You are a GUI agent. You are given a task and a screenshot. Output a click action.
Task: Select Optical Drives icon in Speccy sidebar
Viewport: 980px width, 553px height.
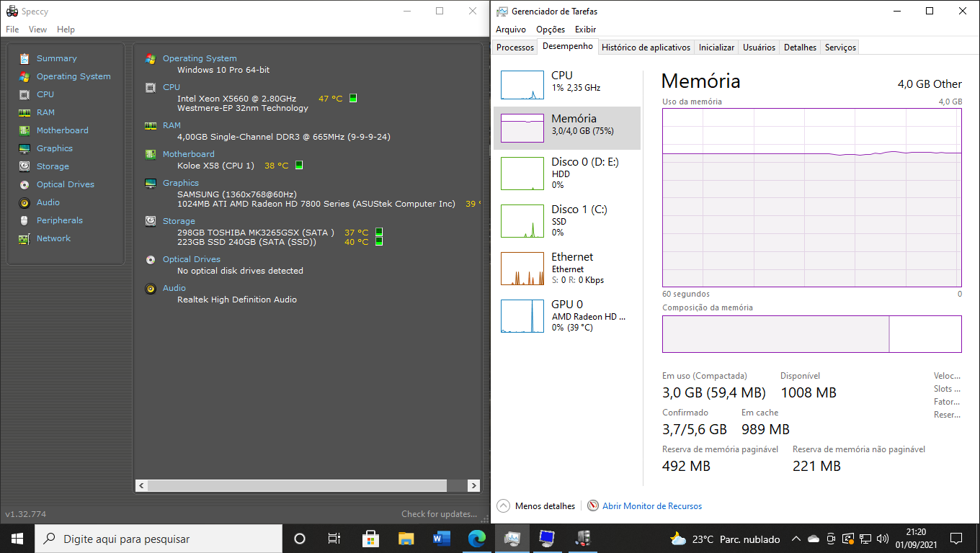point(24,184)
